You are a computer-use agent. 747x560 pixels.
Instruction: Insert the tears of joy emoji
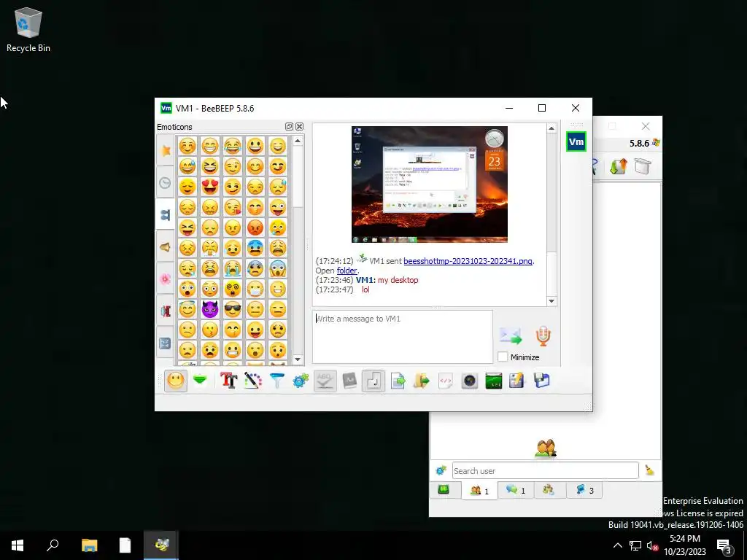(233, 145)
